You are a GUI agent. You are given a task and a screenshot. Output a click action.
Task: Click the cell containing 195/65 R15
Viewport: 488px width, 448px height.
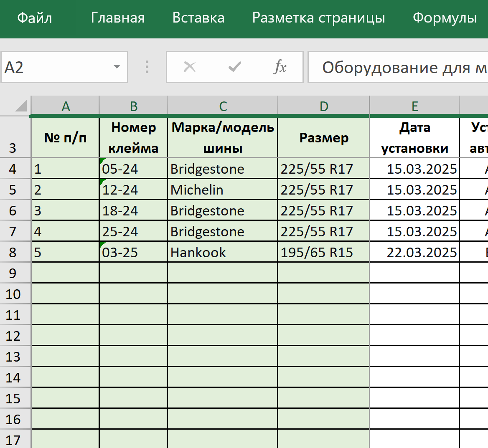click(323, 252)
